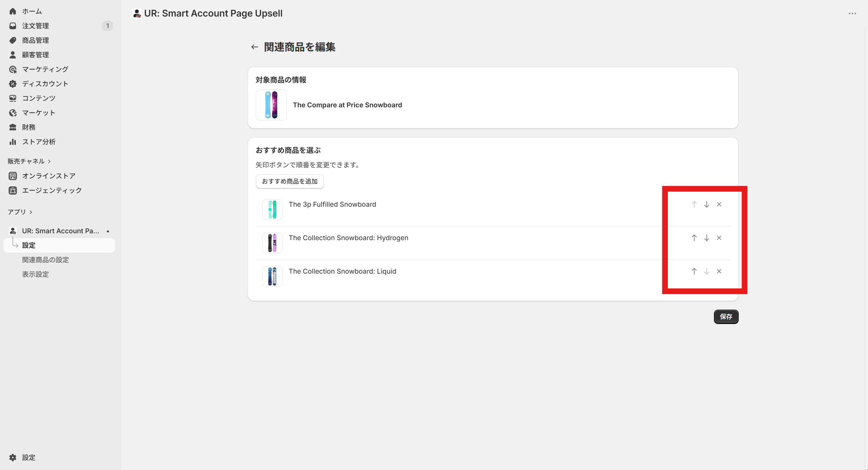This screenshot has height=470, width=868.
Task: Click text The 3p Fulfilled Snowboard
Action: point(332,204)
